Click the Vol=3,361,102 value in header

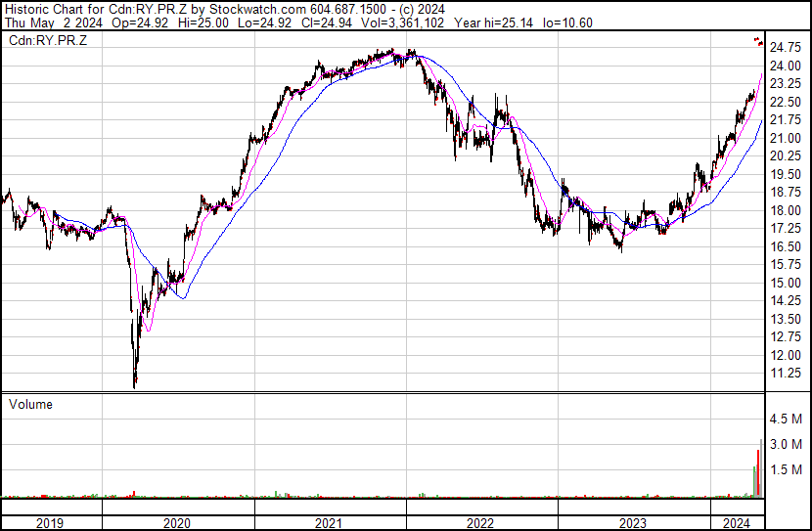pos(403,22)
